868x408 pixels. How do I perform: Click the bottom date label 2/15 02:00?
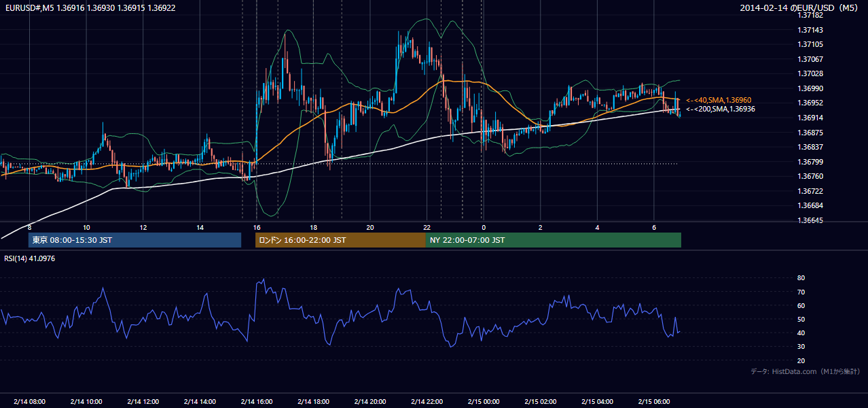[540, 402]
